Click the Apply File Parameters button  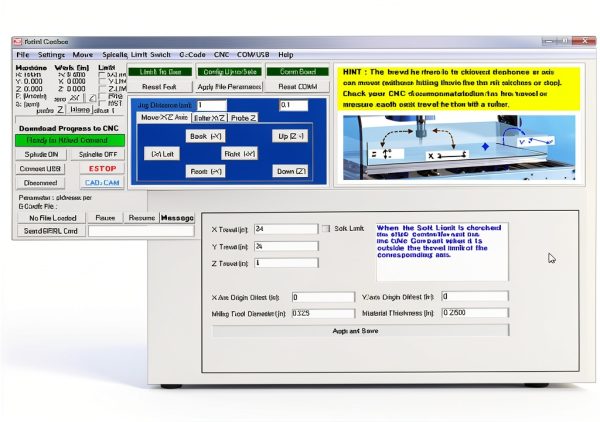coord(229,87)
